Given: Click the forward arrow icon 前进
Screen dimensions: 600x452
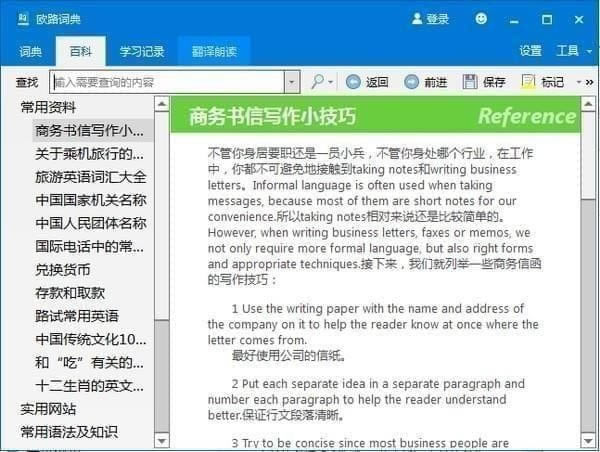Looking at the screenshot, I should click(x=411, y=82).
